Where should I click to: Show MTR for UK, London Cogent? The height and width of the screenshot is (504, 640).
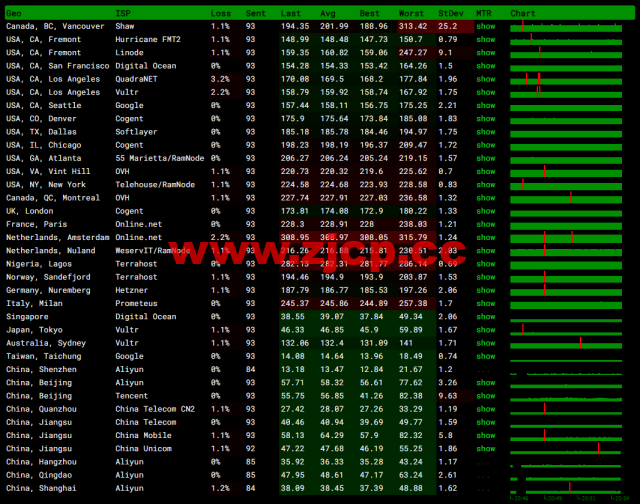486,211
